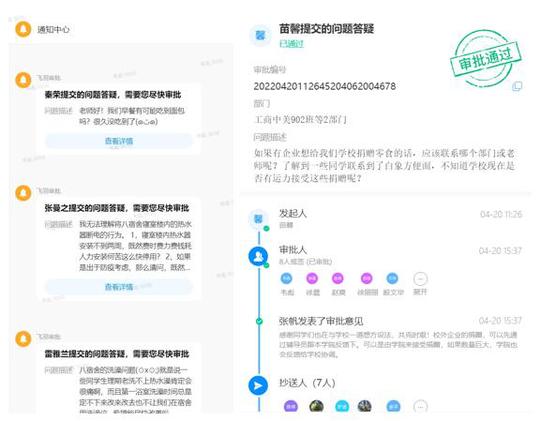Click the bell icon beside 雷雅兰's notification
Screen dimensions: 549x421
click(x=23, y=339)
